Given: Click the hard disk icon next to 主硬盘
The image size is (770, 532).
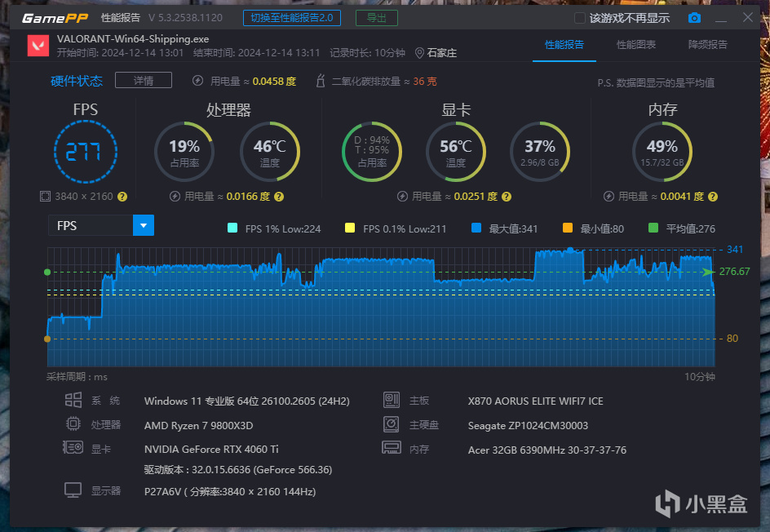Looking at the screenshot, I should (x=392, y=424).
